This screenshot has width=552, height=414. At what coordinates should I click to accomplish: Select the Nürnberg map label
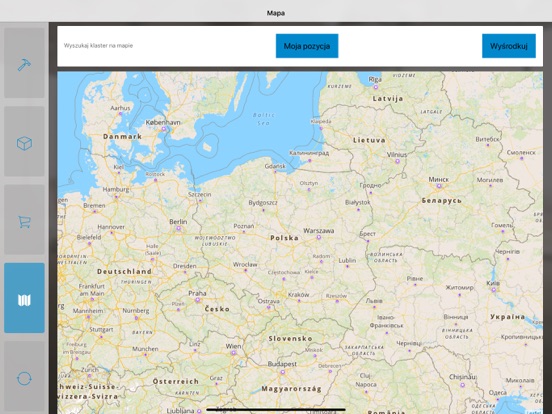click(x=136, y=310)
